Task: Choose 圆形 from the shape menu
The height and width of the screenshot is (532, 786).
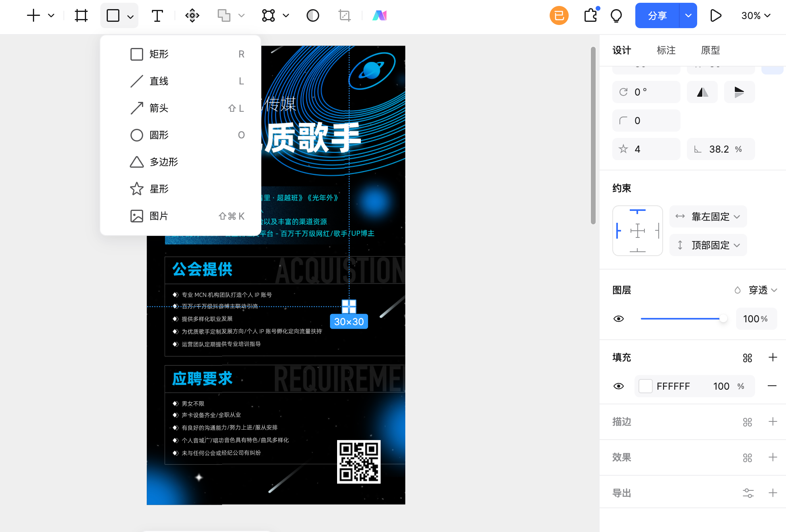Action: pos(181,135)
